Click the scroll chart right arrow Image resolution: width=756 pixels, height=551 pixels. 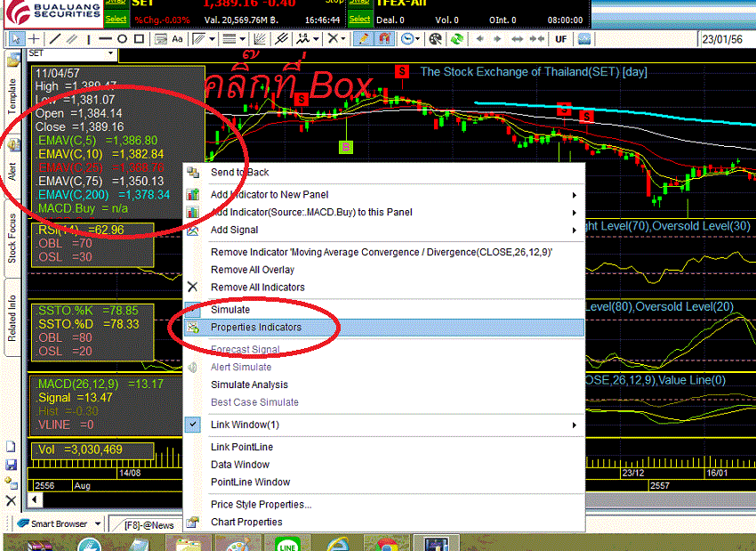tap(497, 39)
